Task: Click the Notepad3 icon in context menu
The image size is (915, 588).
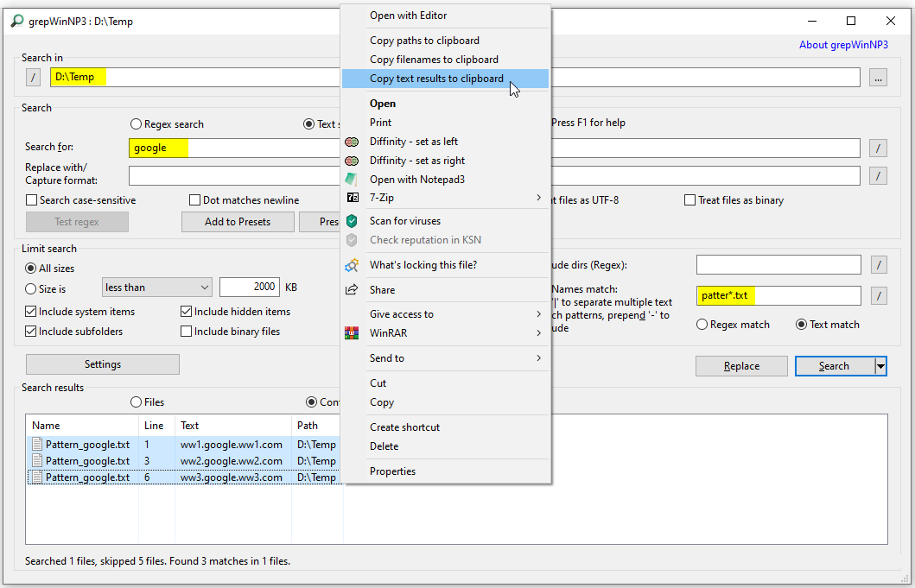Action: pos(352,179)
